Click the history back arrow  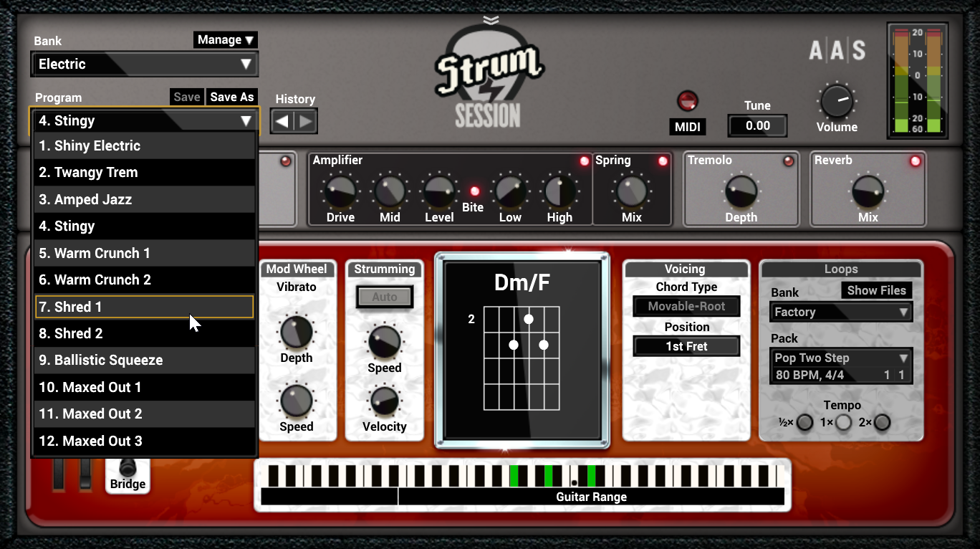282,121
